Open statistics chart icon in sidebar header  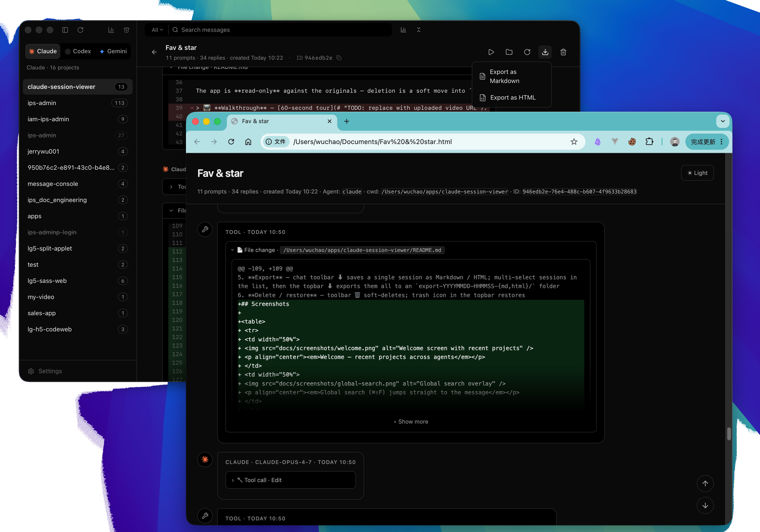pos(111,30)
